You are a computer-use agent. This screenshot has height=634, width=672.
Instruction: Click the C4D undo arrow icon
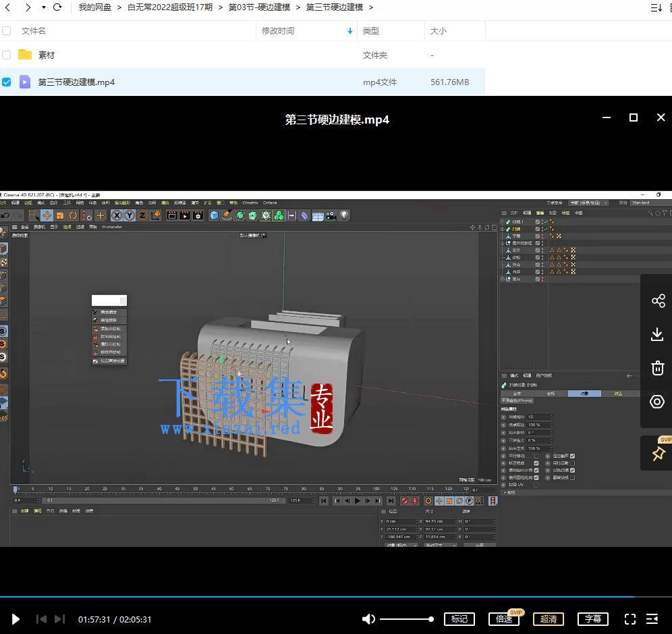click(x=5, y=215)
